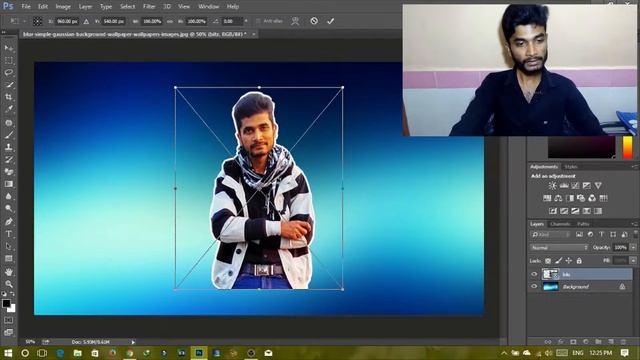640x360 pixels.
Task: Hide the Background layer visibility eye
Action: click(534, 287)
